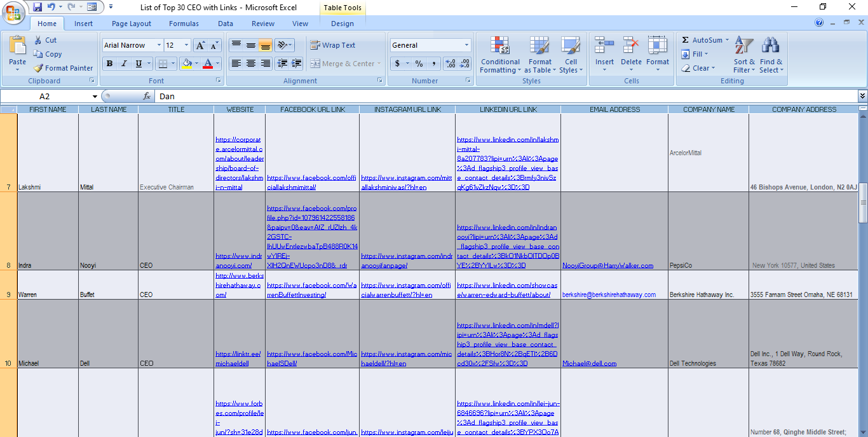This screenshot has height=437, width=868.
Task: Open Cell Styles gallery
Action: click(570, 55)
